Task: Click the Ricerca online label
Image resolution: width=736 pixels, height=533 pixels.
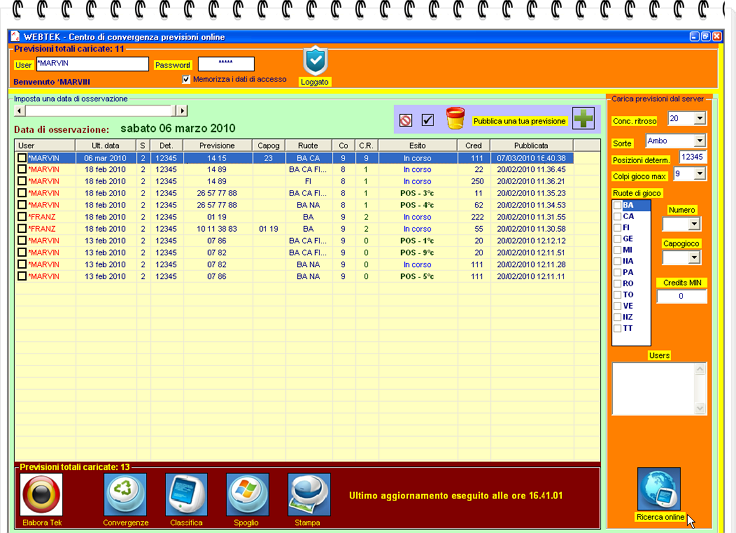Action: (660, 517)
